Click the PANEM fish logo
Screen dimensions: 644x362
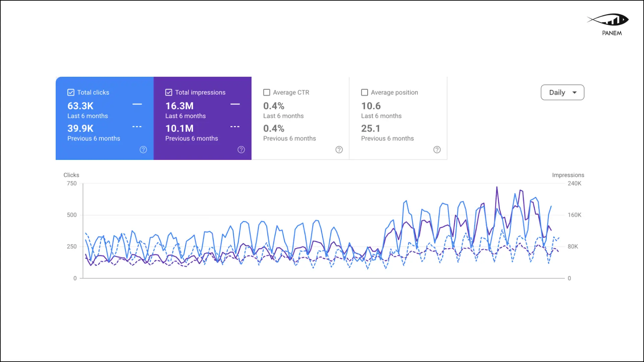[608, 20]
